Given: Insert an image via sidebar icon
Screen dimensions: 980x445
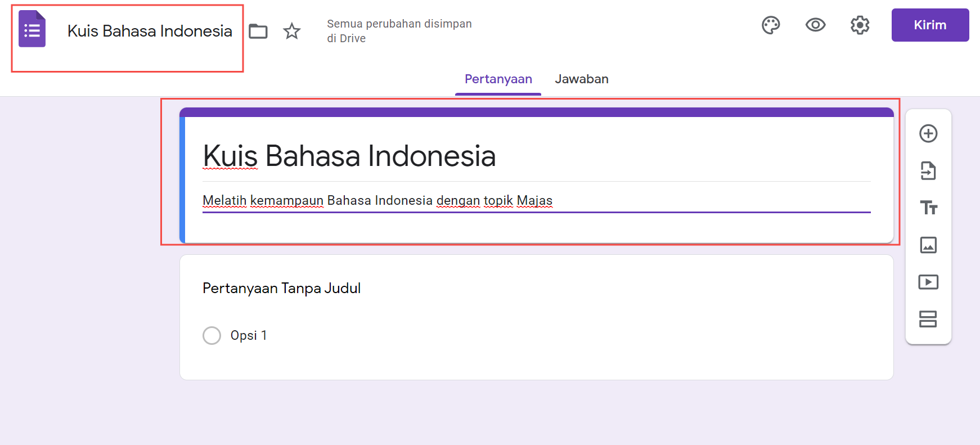Looking at the screenshot, I should [928, 245].
